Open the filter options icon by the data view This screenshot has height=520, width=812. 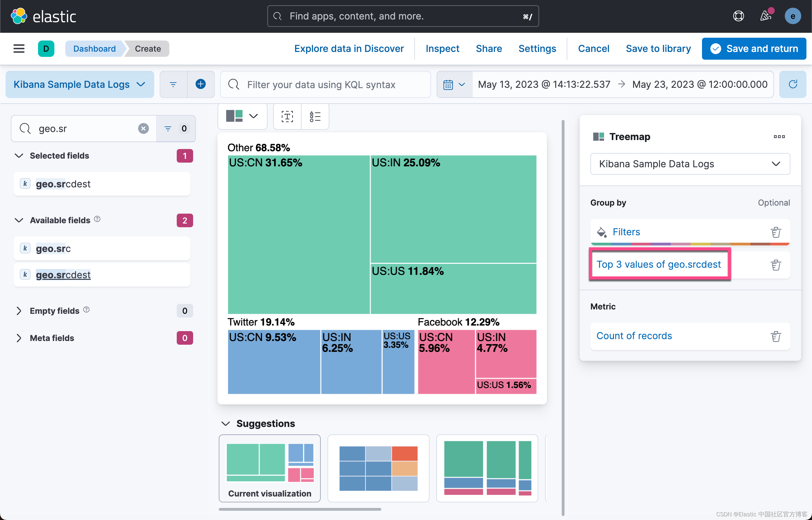[x=173, y=84]
